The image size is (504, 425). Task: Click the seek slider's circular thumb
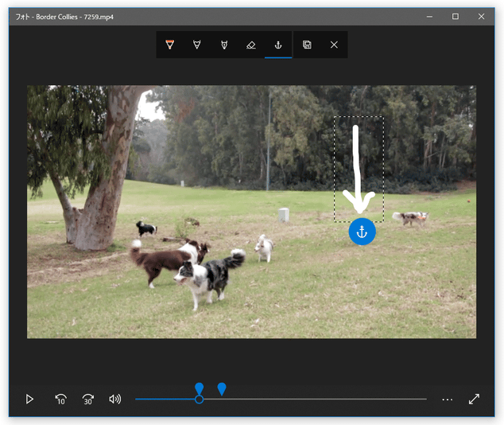pyautogui.click(x=199, y=399)
